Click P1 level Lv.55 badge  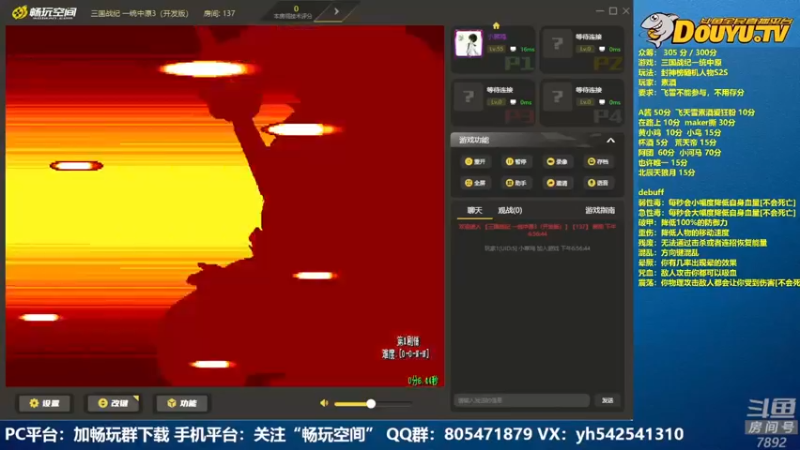(x=496, y=49)
